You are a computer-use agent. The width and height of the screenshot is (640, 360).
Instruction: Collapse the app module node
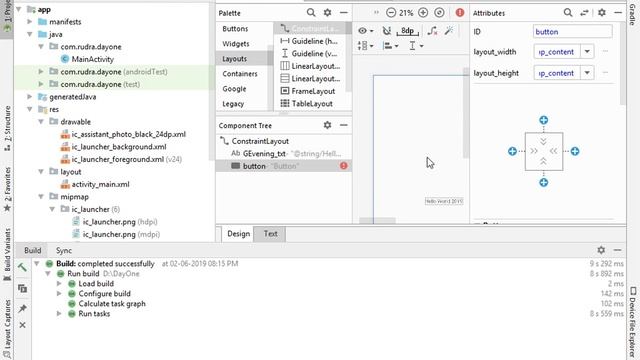pos(19,9)
